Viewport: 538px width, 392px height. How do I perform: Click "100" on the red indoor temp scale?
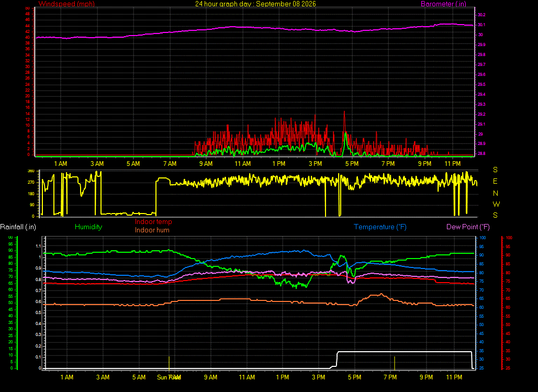pyautogui.click(x=509, y=238)
